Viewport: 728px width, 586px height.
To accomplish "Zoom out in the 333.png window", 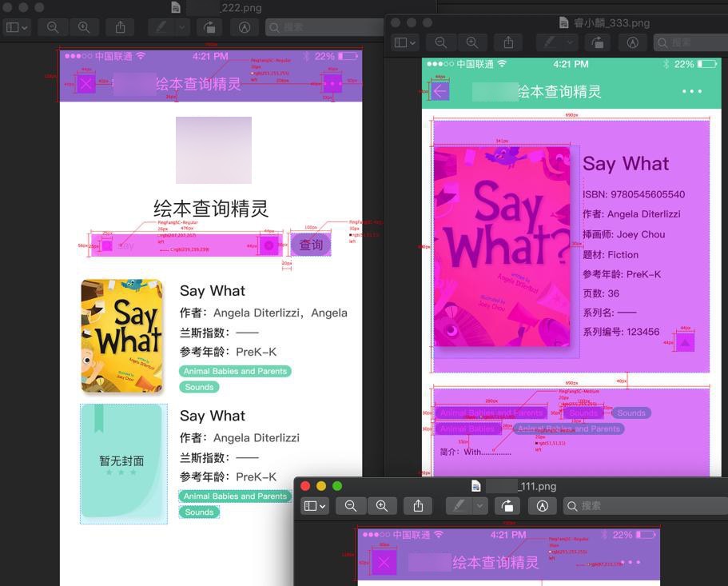I will (x=441, y=42).
